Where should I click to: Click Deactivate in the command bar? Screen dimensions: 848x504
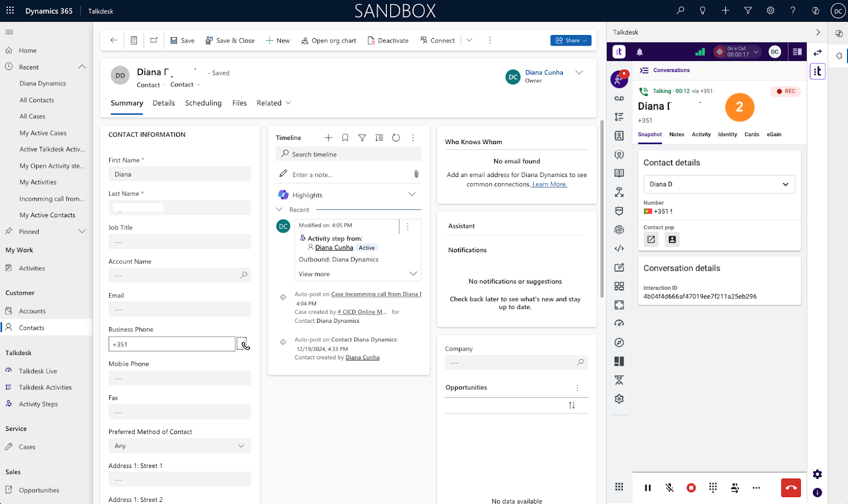click(388, 40)
